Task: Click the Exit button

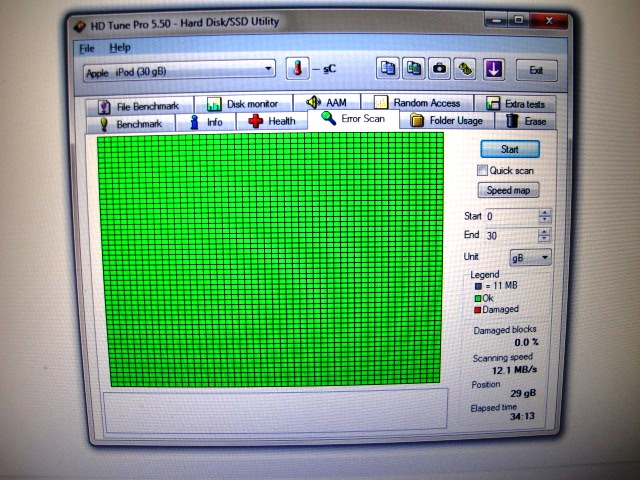Action: click(537, 70)
